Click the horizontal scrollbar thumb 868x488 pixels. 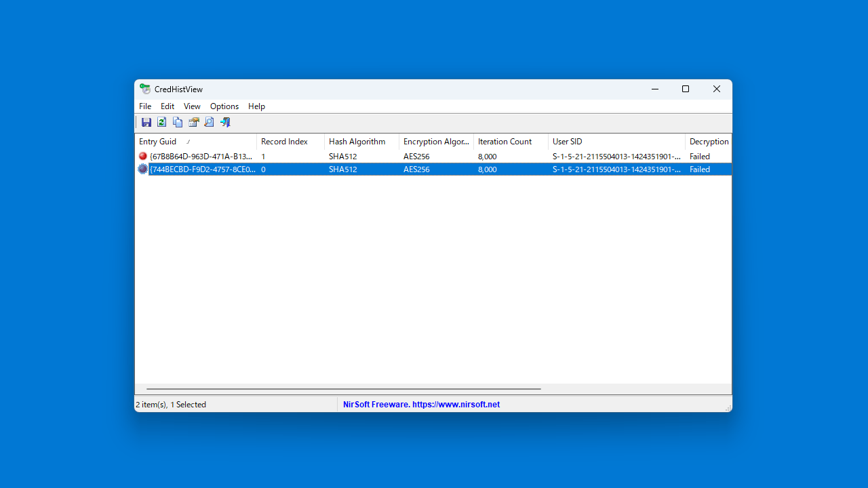344,389
